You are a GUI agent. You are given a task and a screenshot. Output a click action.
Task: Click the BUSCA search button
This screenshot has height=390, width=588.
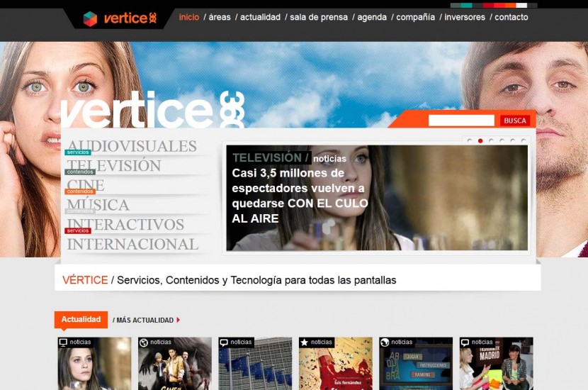(x=515, y=121)
